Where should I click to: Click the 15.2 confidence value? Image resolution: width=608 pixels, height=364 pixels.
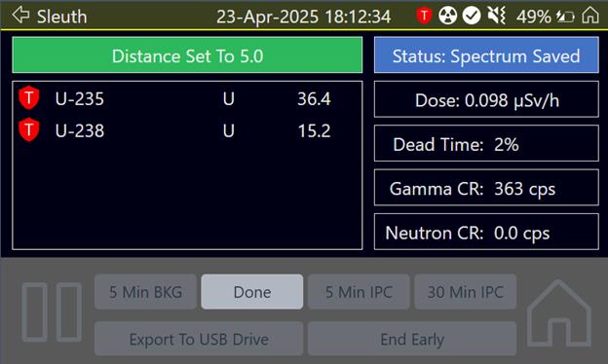click(314, 130)
